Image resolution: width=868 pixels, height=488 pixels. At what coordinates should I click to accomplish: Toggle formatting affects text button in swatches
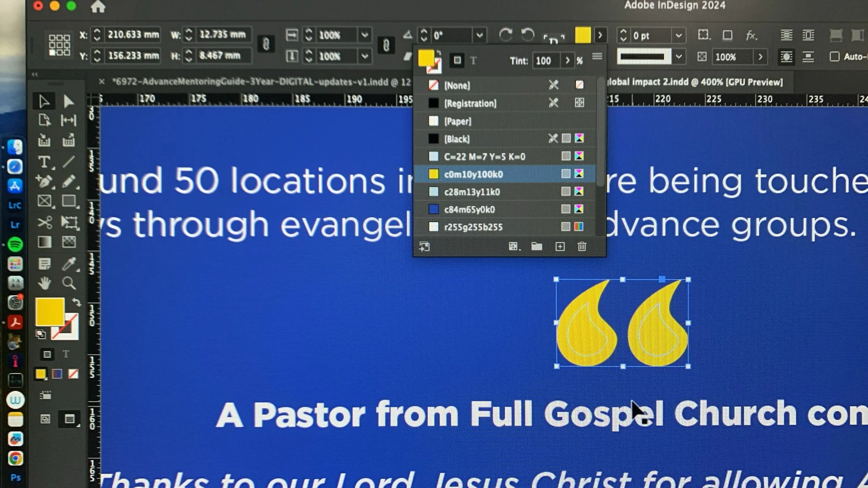click(x=473, y=61)
